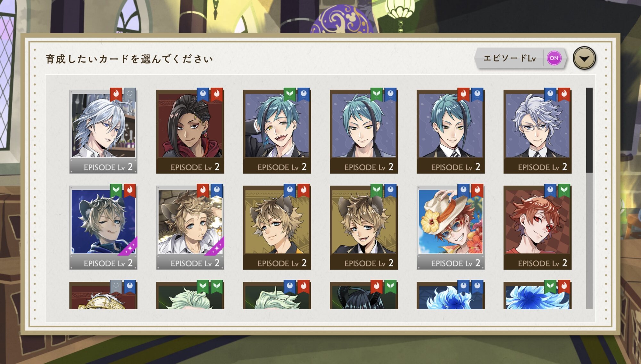The image size is (641, 364).
Task: Click the 育成したいカードを選んでください heading
Action: click(129, 59)
